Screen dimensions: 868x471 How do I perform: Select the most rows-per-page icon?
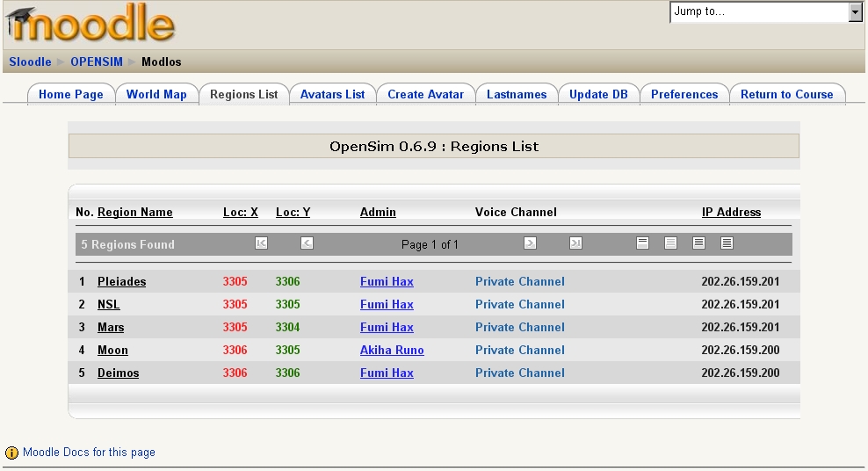[x=727, y=243]
